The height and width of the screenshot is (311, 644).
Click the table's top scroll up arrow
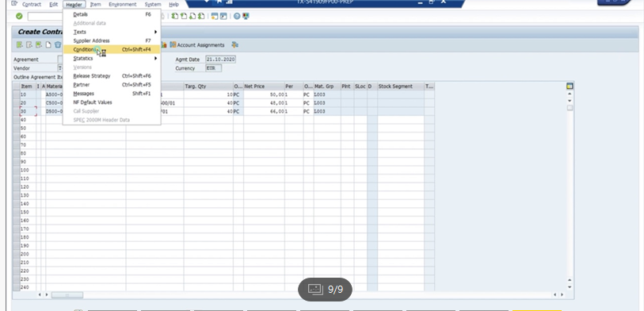[570, 94]
